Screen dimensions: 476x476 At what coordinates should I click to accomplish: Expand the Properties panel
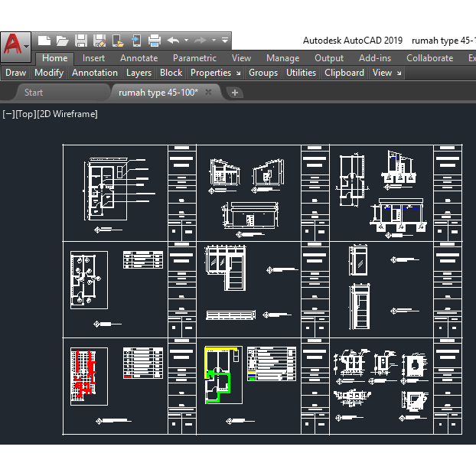(x=210, y=73)
